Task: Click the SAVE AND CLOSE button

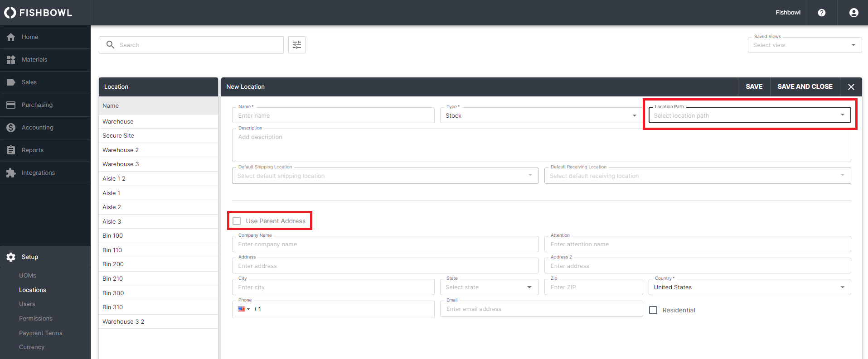Action: click(805, 86)
